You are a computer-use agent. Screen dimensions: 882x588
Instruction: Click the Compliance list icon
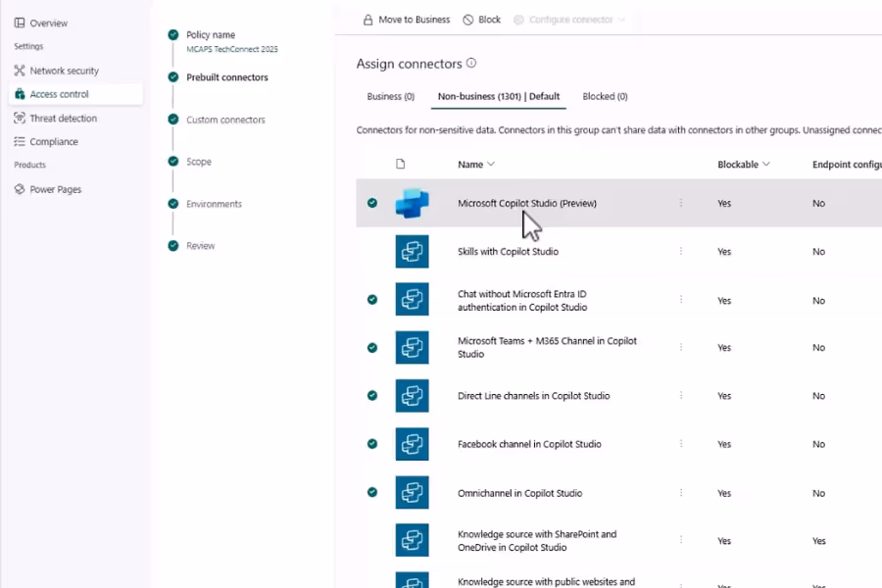[x=20, y=141]
